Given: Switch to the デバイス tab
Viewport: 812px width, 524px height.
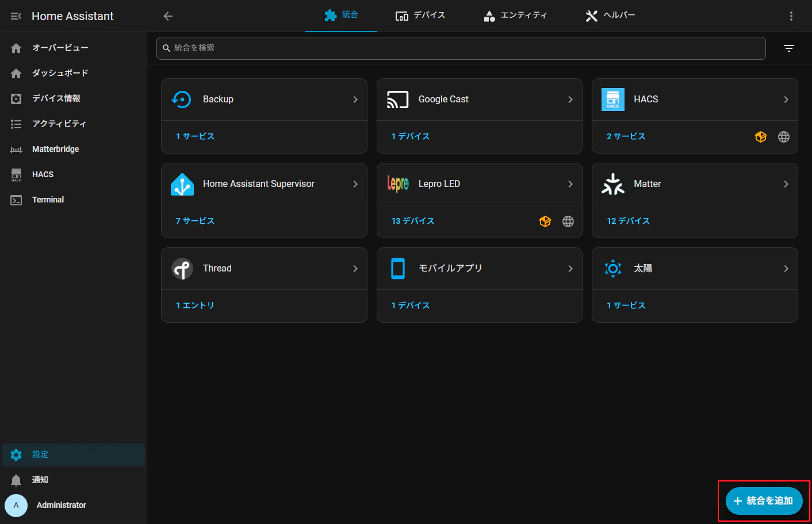Looking at the screenshot, I should tap(420, 16).
